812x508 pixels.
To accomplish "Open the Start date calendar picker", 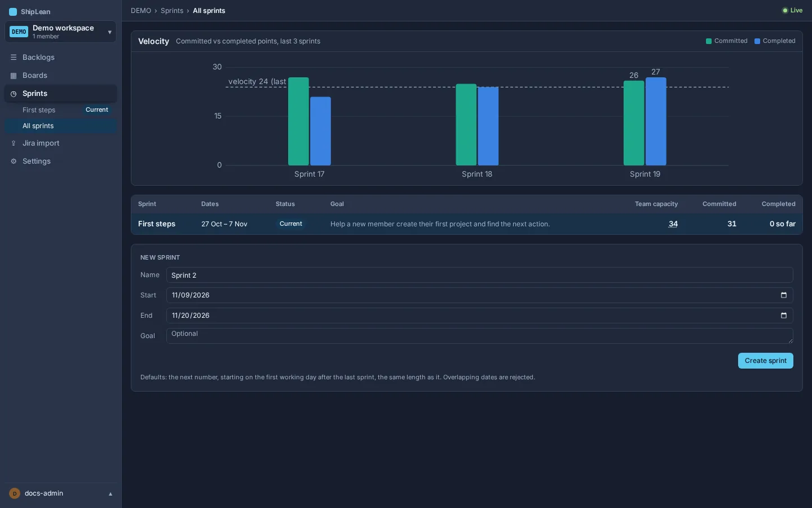I will click(x=783, y=295).
